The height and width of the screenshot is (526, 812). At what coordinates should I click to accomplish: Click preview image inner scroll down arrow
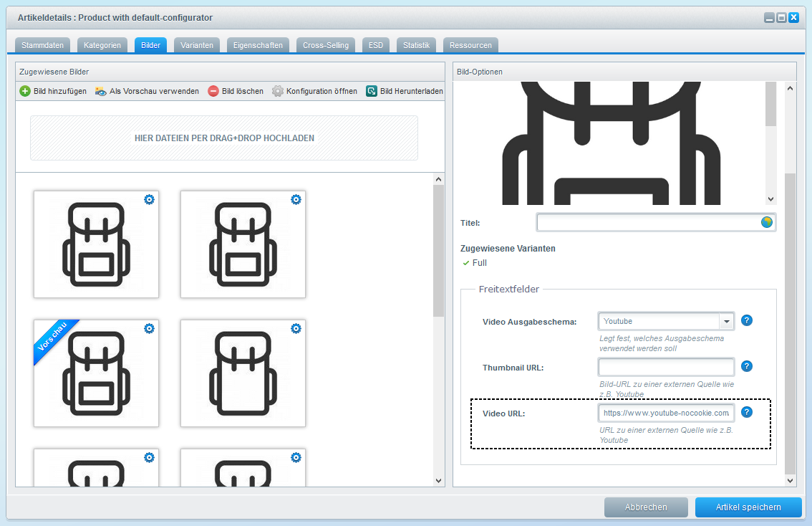tap(770, 199)
